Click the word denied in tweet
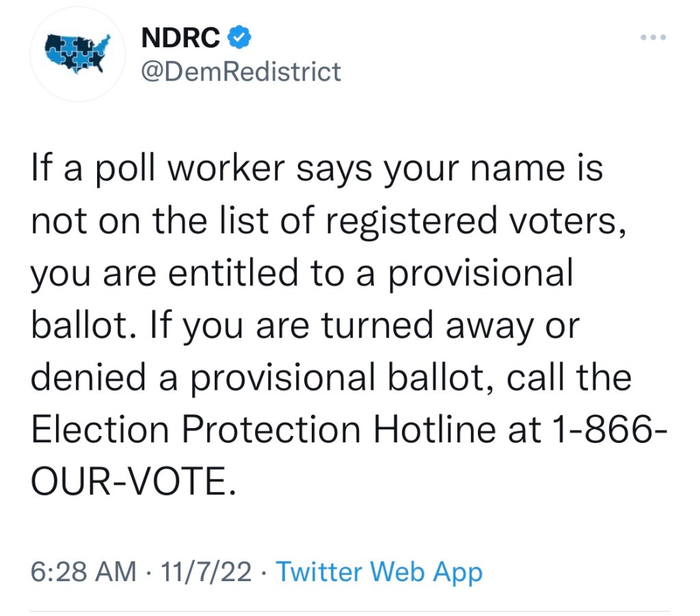Viewport: 700px width, 616px height. [86, 378]
